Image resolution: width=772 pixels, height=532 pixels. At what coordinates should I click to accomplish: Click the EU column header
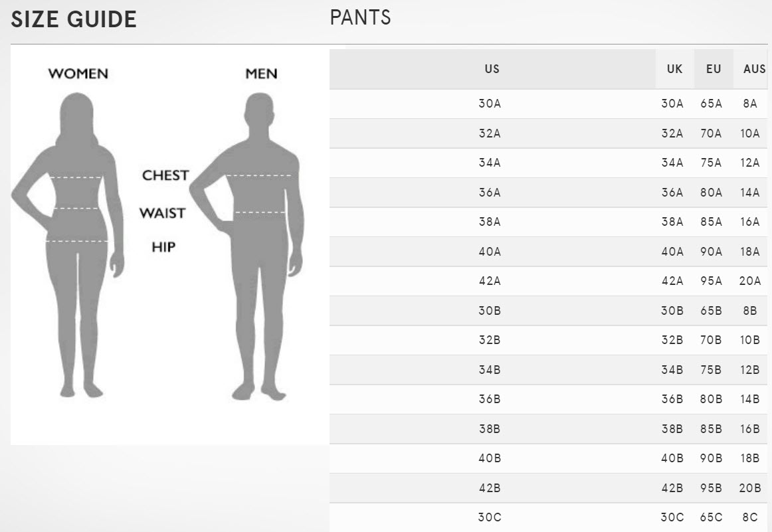[714, 69]
